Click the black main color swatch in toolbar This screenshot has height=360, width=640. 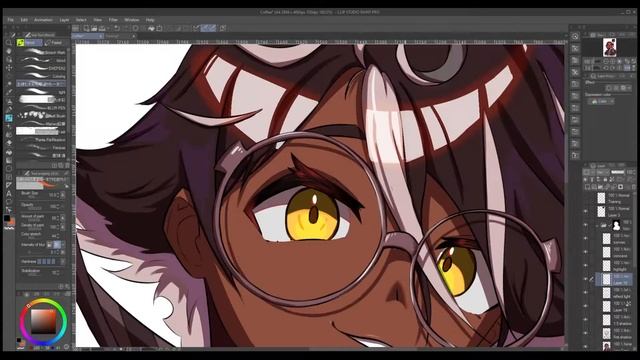[7, 218]
